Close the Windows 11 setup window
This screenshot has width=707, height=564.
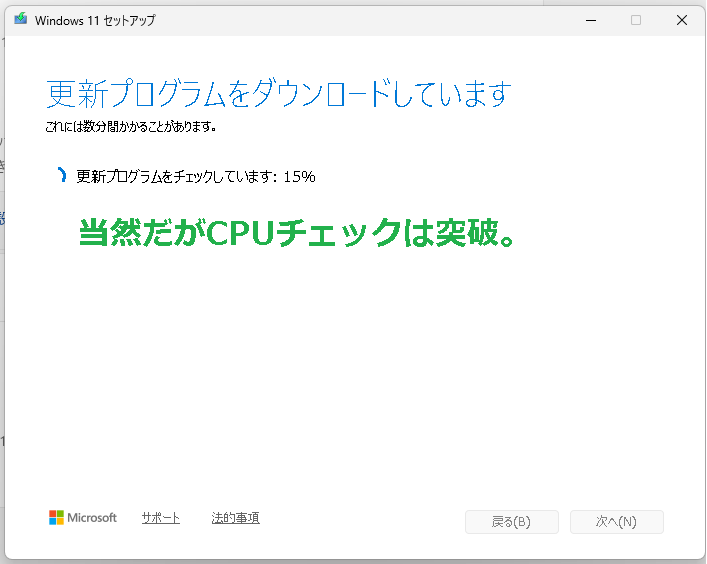click(x=682, y=20)
